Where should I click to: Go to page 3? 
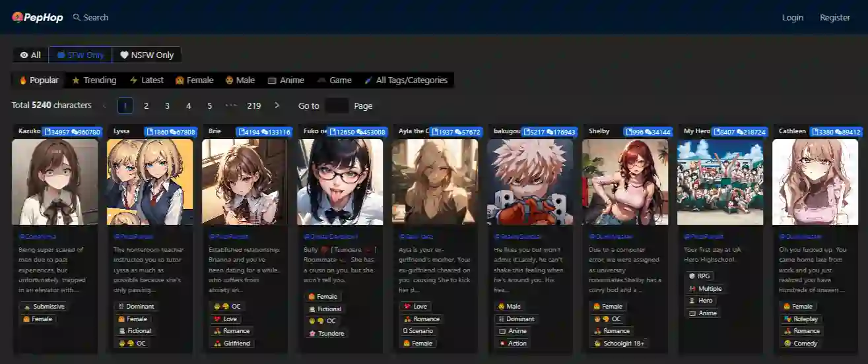point(167,106)
